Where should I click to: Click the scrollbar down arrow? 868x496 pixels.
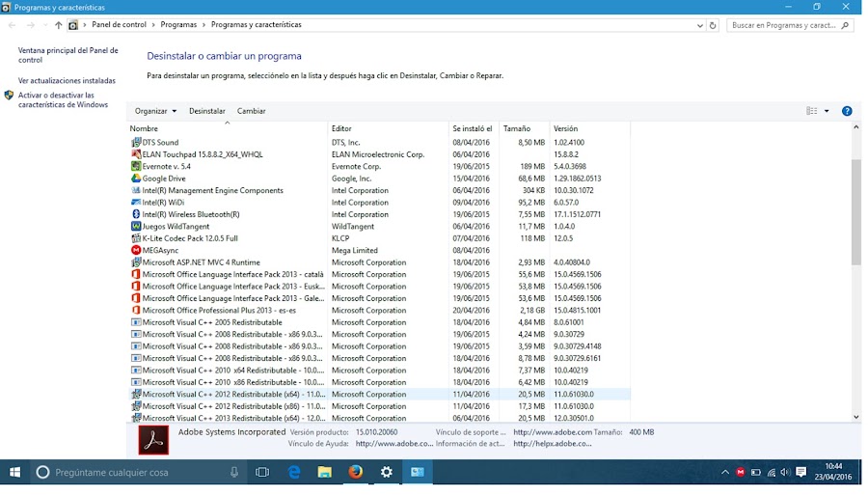pos(855,418)
